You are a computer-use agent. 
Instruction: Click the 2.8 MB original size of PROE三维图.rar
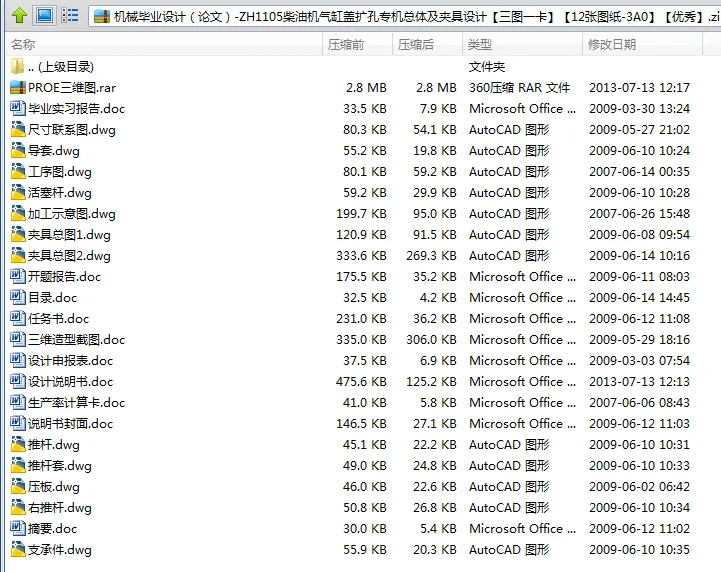click(366, 87)
